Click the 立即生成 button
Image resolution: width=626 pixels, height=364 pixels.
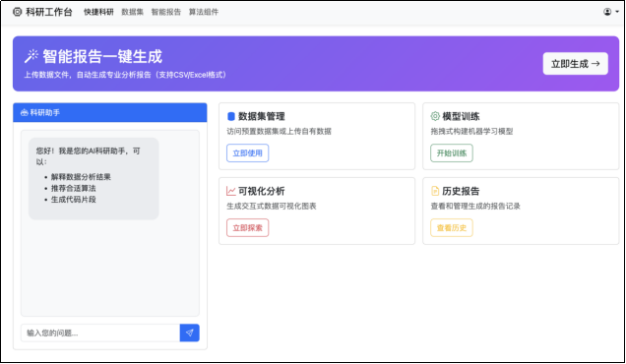[575, 64]
